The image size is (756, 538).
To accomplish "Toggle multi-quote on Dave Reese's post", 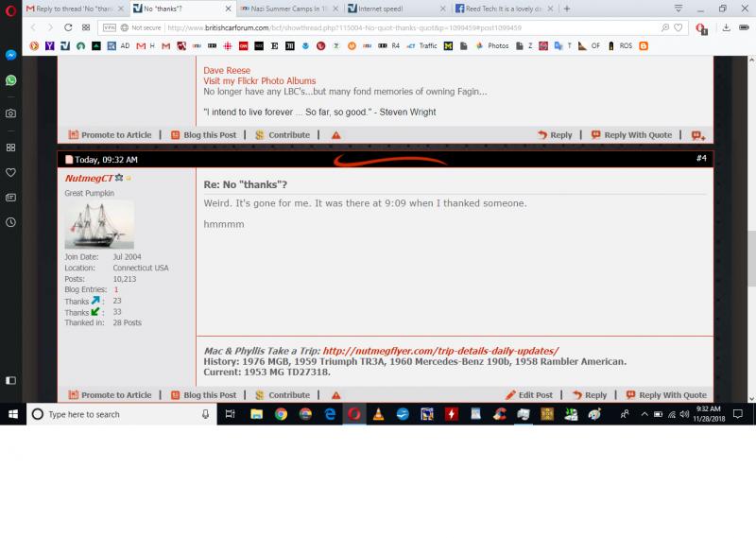I will (697, 135).
